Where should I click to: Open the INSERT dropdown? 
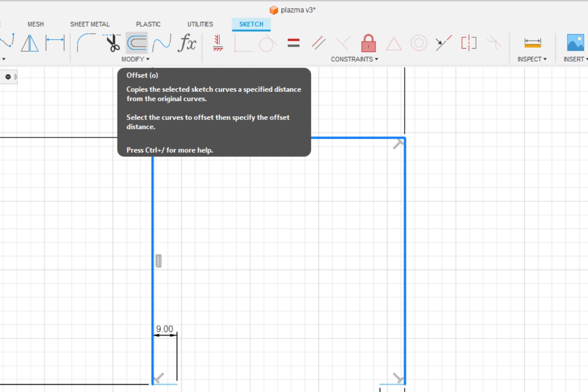575,59
